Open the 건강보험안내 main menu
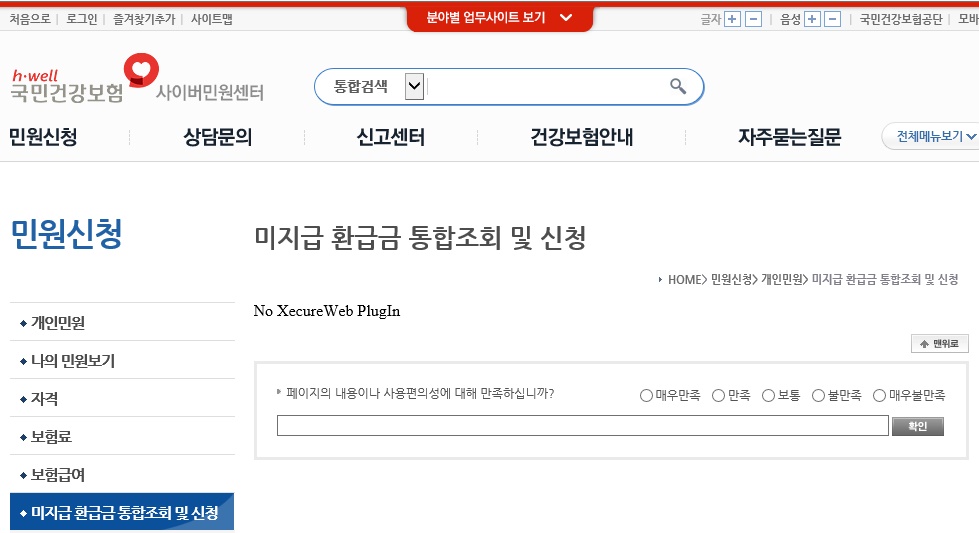The height and width of the screenshot is (533, 979). tap(581, 138)
